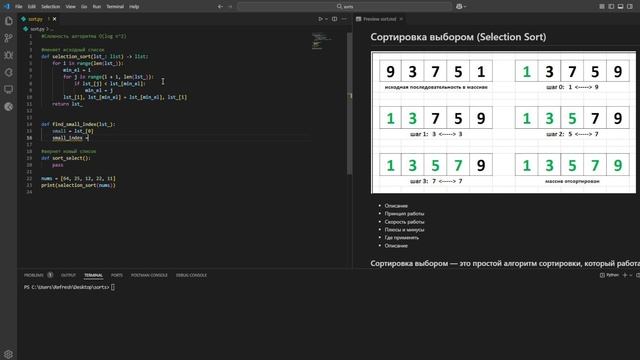
Task: Open the Terminal menu
Action: pos(115,7)
